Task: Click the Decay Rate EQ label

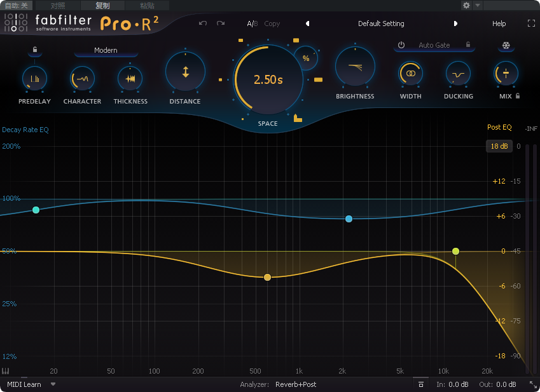Action: pyautogui.click(x=25, y=130)
